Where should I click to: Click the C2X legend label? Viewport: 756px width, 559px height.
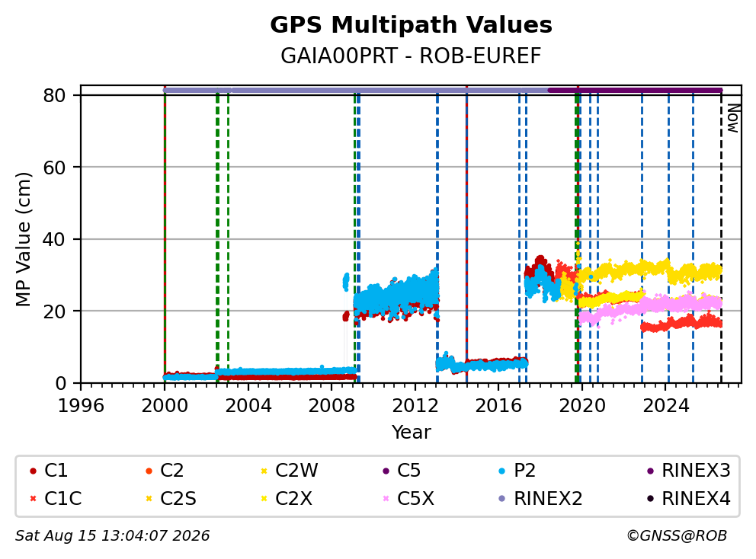[293, 498]
